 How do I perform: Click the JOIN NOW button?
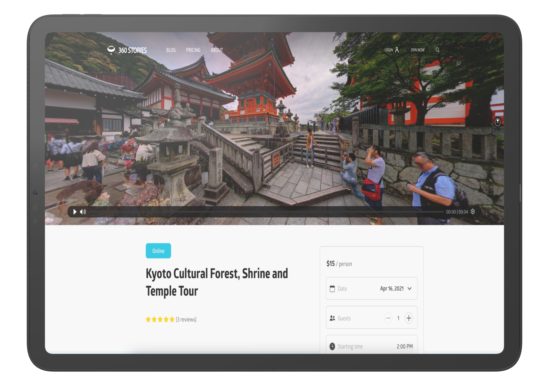tap(417, 50)
